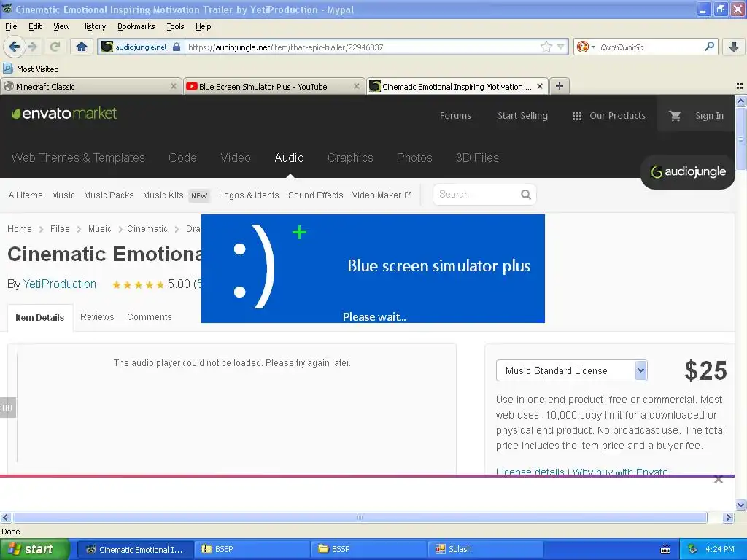
Task: Click the YetiProduction author link
Action: point(60,284)
